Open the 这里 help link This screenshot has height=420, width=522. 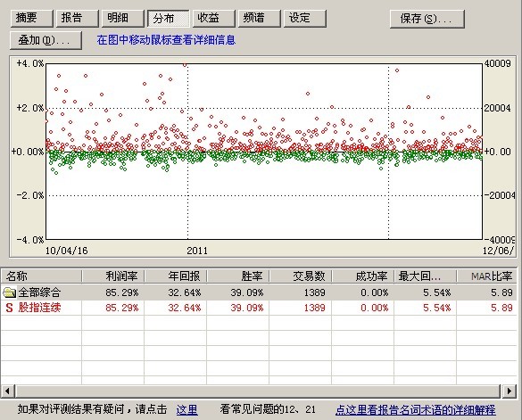(186, 409)
